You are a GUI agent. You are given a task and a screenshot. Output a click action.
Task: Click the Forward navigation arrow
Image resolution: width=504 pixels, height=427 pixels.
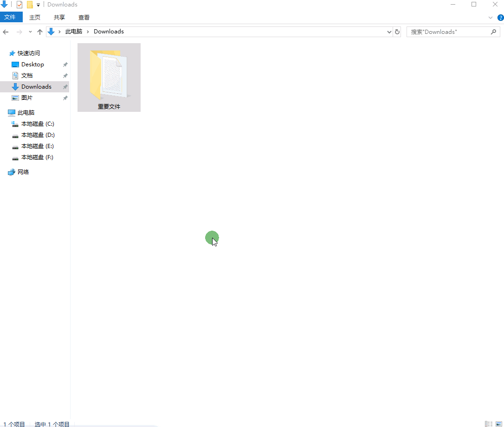[19, 32]
